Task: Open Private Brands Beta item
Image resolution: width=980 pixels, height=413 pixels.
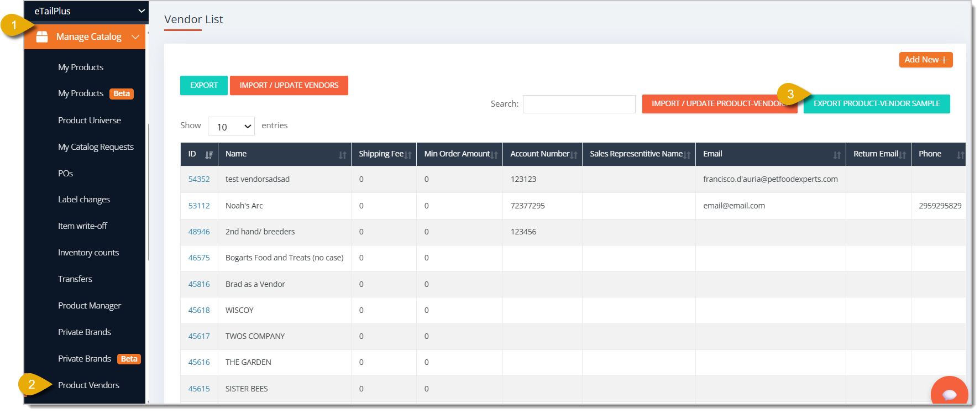Action: (99, 358)
